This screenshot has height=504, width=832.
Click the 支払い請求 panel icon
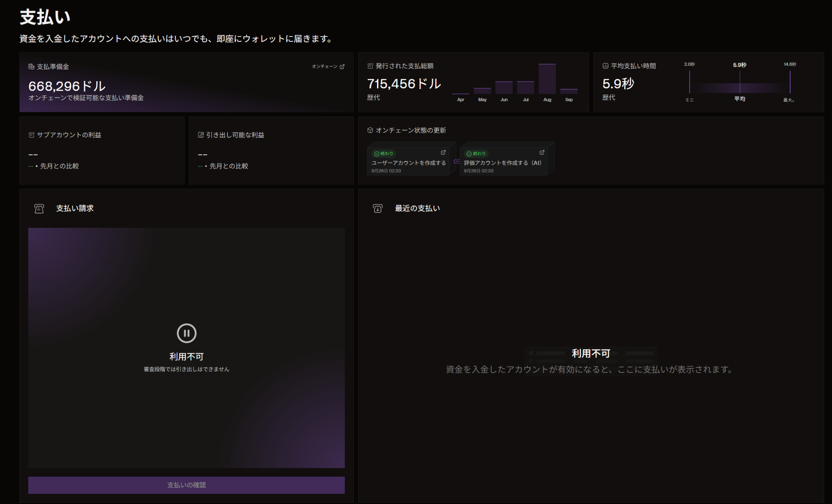39,209
